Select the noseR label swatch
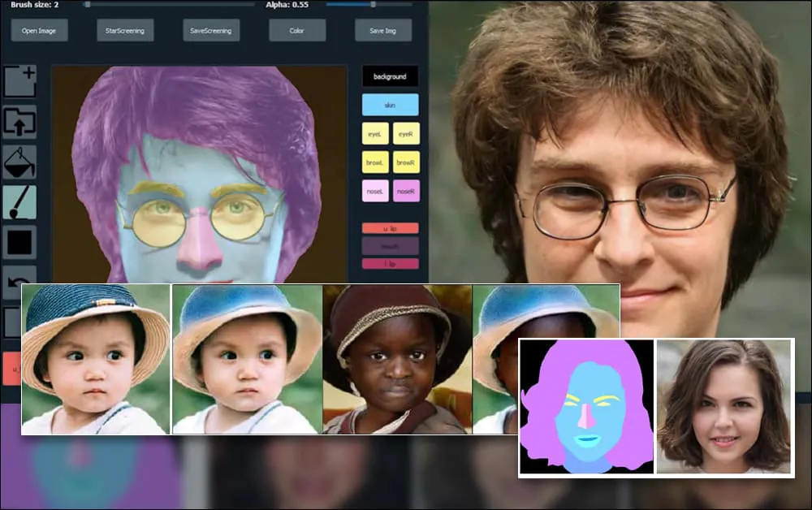 pos(406,191)
